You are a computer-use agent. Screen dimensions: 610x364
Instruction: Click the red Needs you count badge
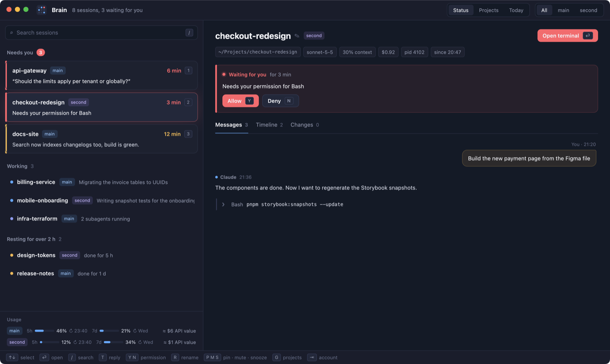[41, 53]
